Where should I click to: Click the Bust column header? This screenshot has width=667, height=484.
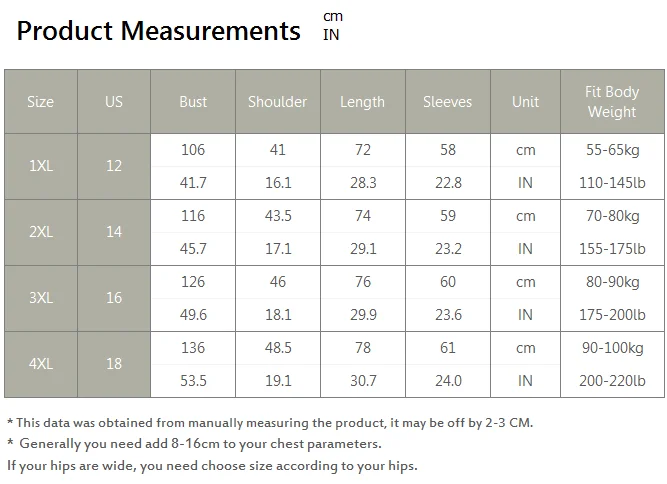pos(193,102)
